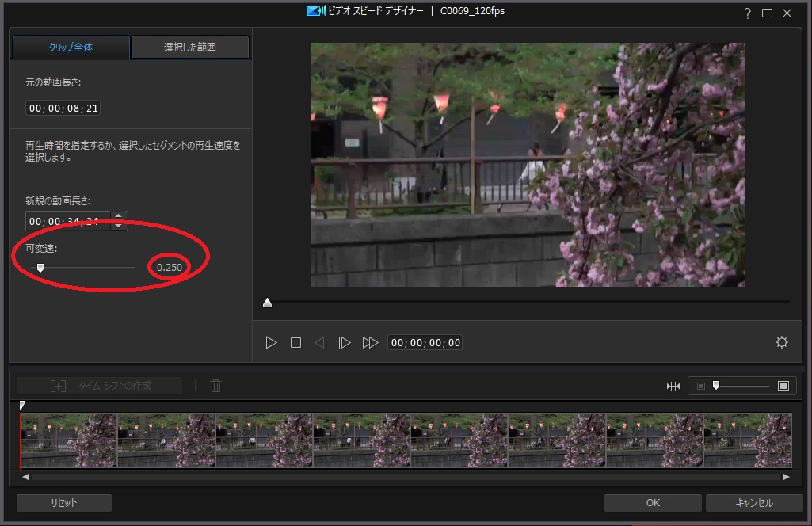Viewport: 812px width, 526px height.
Task: Click the video preview image
Action: (x=528, y=165)
